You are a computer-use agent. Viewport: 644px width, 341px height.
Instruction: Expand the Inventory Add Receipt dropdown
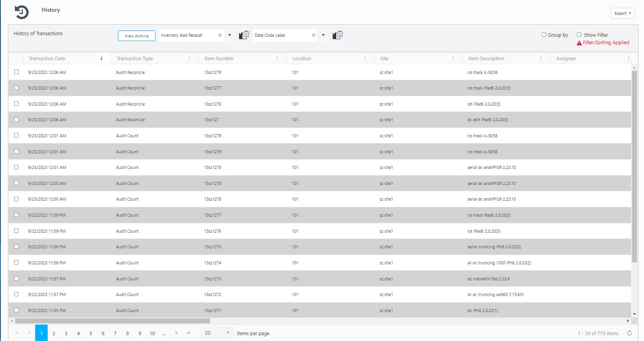click(230, 35)
